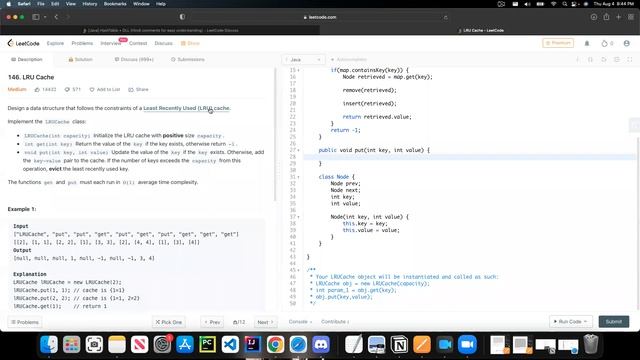Reset code to default via revert icon

coord(604,60)
